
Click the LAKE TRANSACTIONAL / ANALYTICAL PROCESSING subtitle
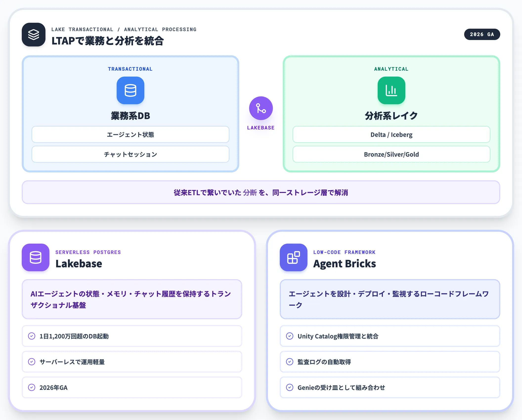[x=124, y=29]
